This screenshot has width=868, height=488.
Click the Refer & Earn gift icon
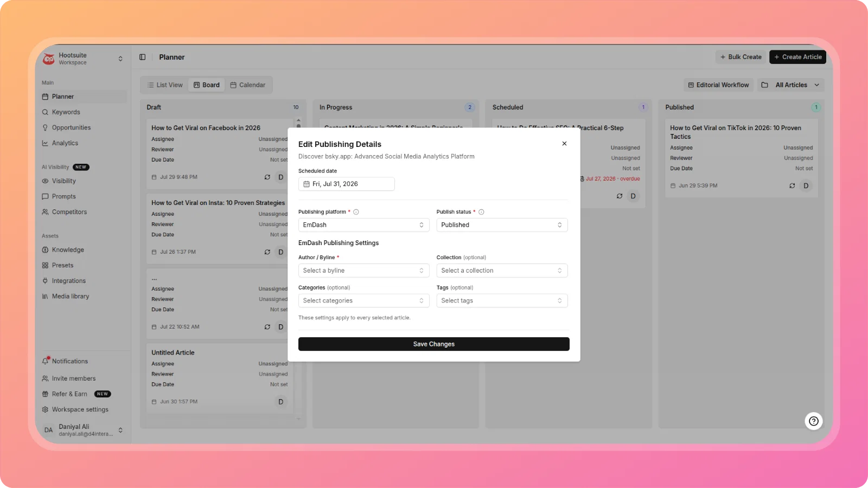point(45,394)
